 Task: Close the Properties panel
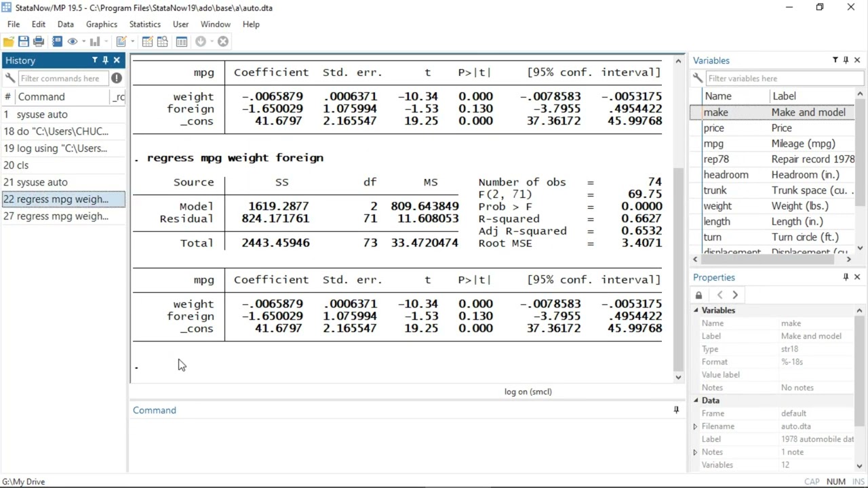pos(857,277)
